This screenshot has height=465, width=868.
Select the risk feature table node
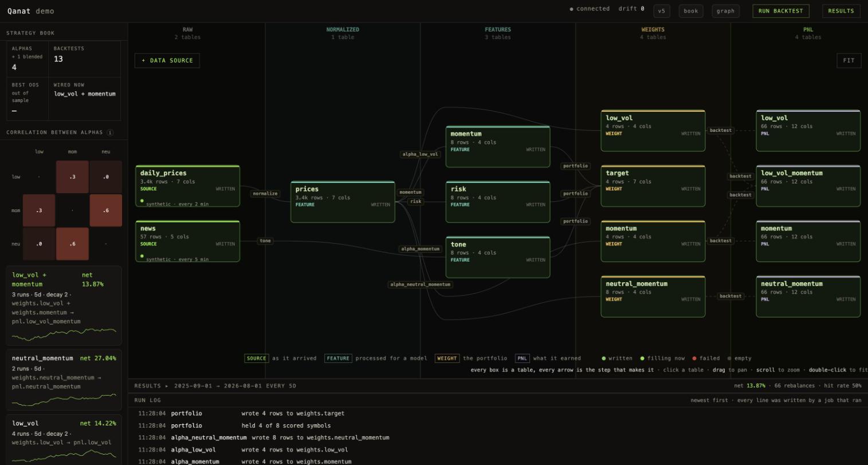tap(498, 202)
